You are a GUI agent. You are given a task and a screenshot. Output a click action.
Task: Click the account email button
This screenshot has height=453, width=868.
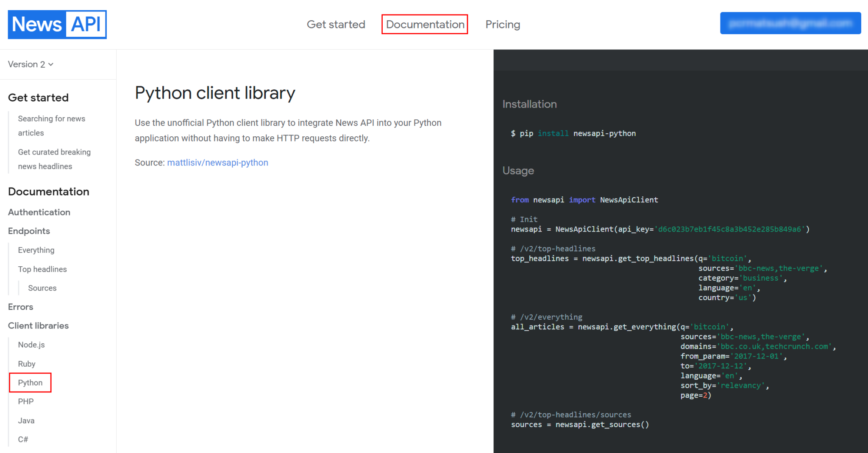click(x=790, y=23)
